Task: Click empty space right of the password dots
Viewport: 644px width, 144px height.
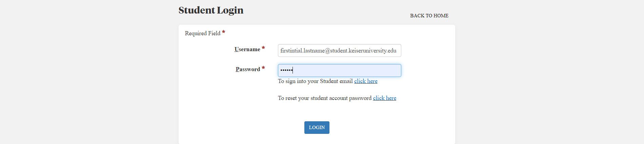Action: coord(346,70)
